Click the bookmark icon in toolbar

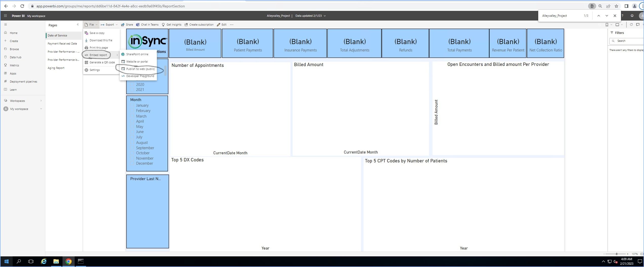tap(607, 25)
